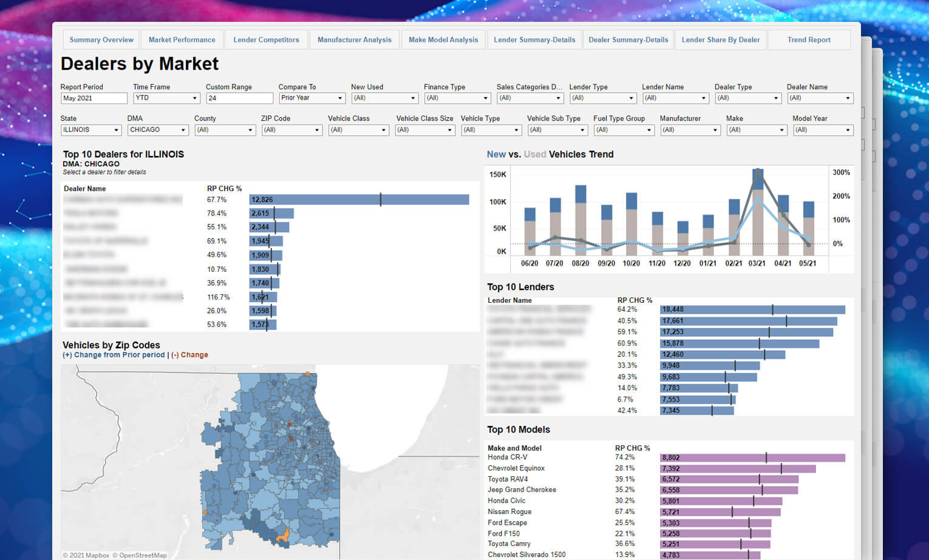Click the Report Period input field
The image size is (929, 560).
[94, 98]
